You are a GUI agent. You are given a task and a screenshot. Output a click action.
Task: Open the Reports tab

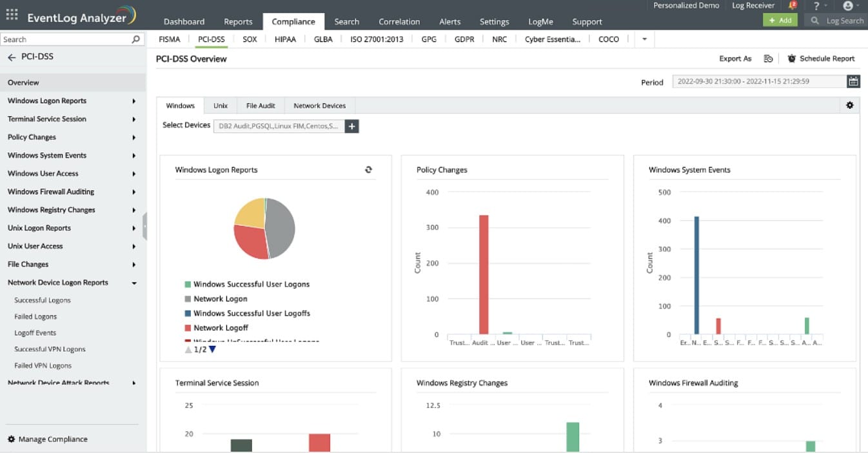[238, 21]
